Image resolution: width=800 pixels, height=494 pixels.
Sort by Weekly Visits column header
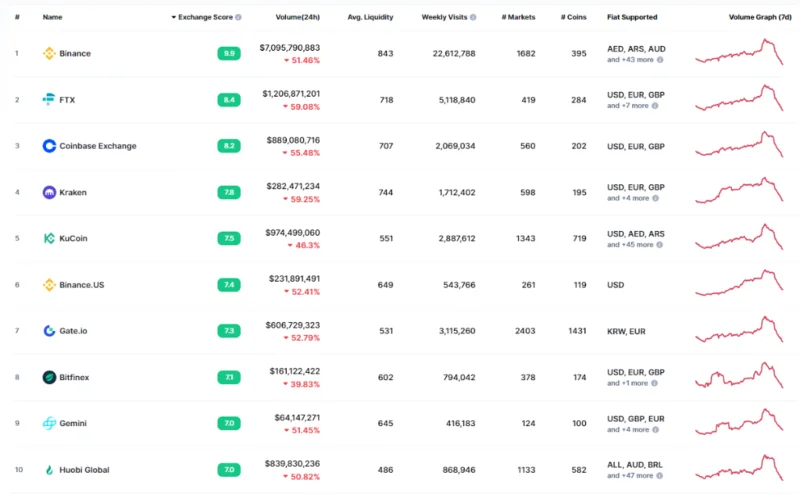pyautogui.click(x=444, y=17)
